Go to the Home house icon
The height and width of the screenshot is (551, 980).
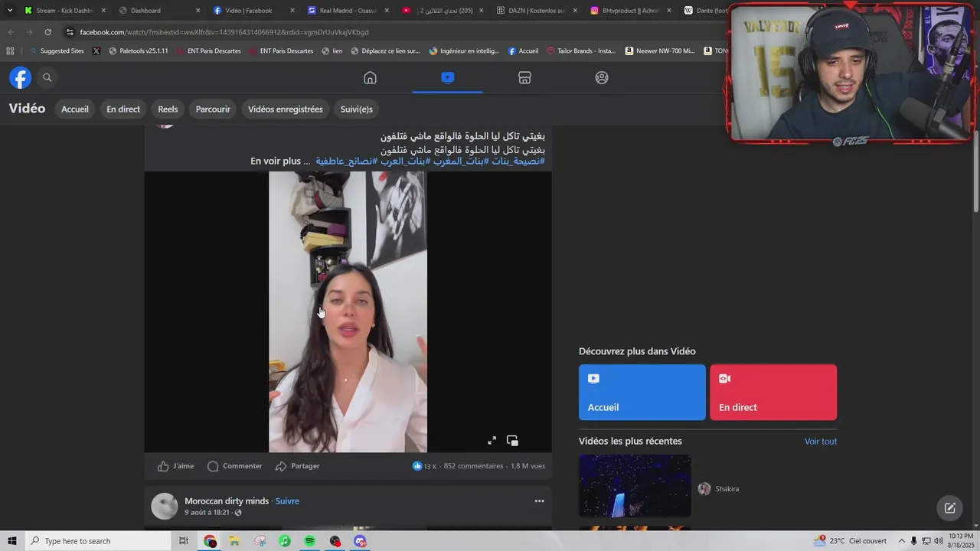(370, 77)
